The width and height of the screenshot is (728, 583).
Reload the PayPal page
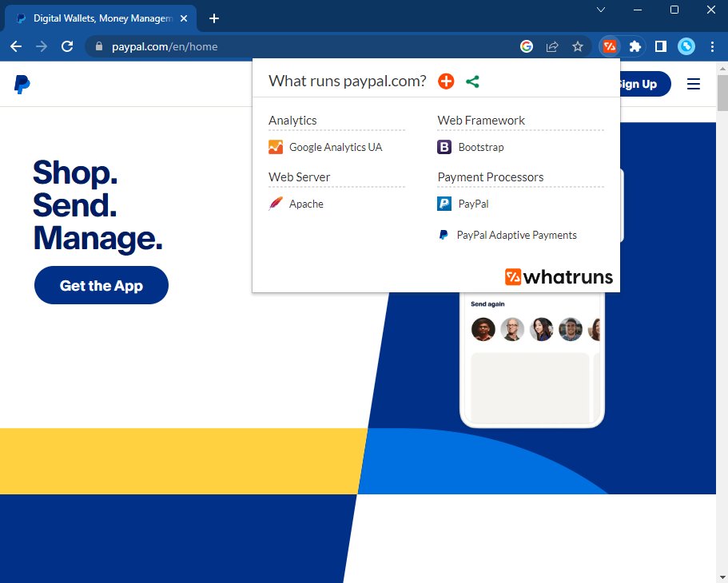67,46
